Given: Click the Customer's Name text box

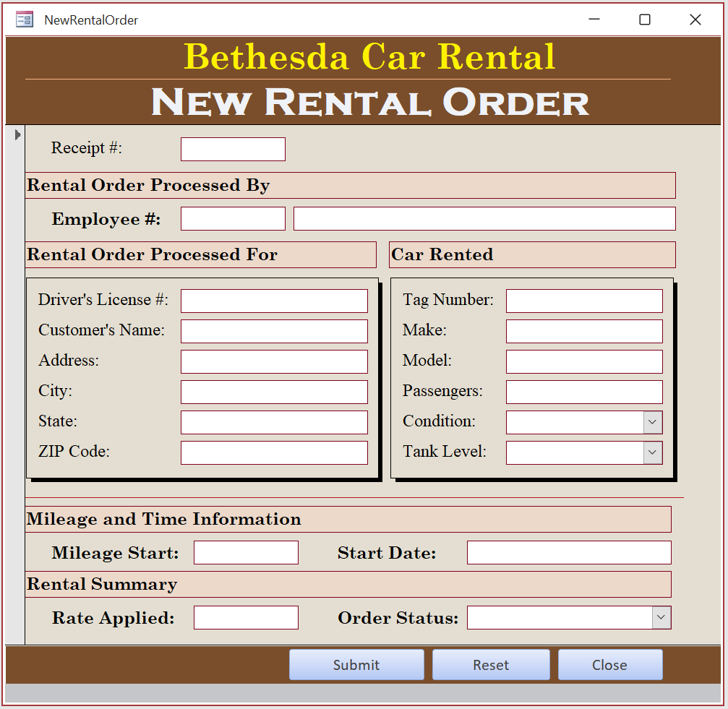Looking at the screenshot, I should pyautogui.click(x=273, y=330).
